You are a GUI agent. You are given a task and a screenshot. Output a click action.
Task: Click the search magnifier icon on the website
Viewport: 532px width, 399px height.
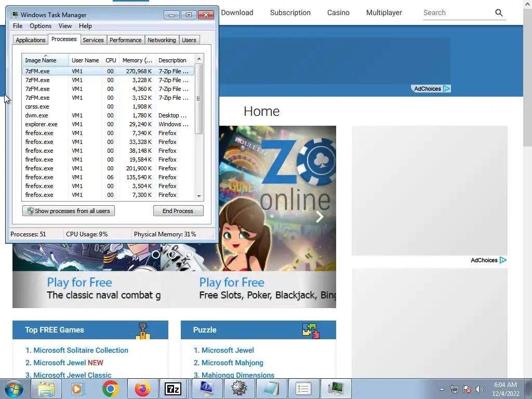[x=499, y=13]
